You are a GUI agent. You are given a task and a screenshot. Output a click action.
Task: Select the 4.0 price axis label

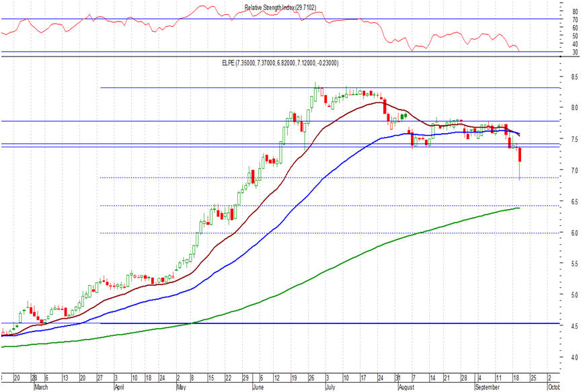click(x=574, y=358)
